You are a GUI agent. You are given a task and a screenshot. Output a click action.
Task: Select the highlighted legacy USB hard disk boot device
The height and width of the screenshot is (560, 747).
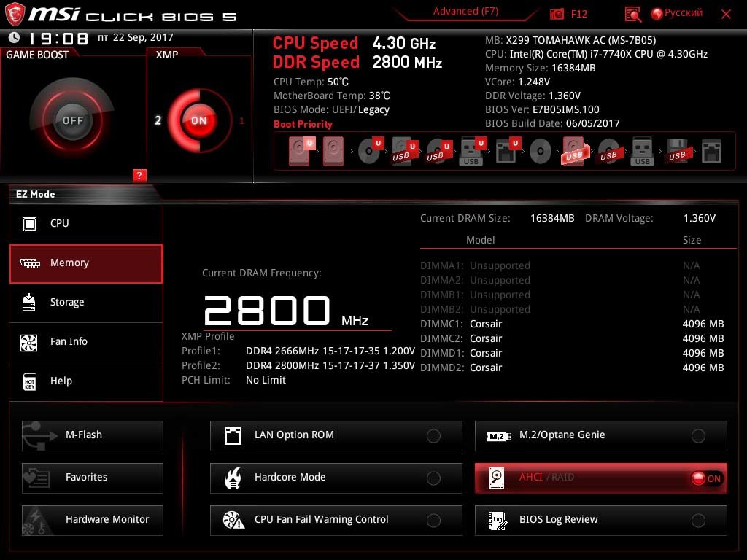coord(575,151)
